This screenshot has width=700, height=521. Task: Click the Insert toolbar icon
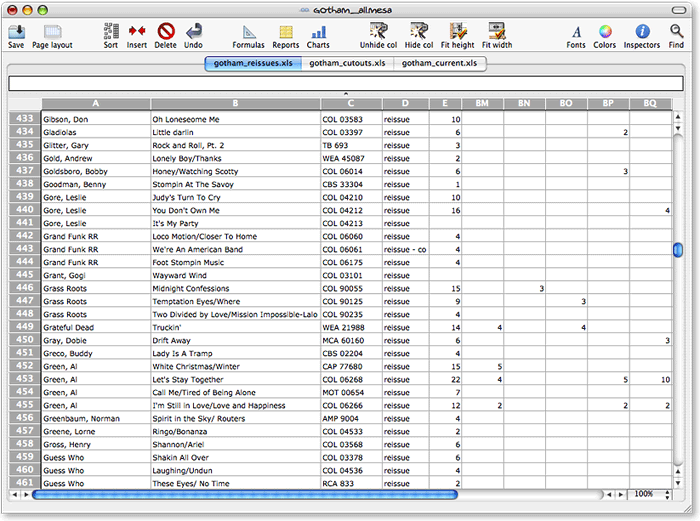(137, 31)
